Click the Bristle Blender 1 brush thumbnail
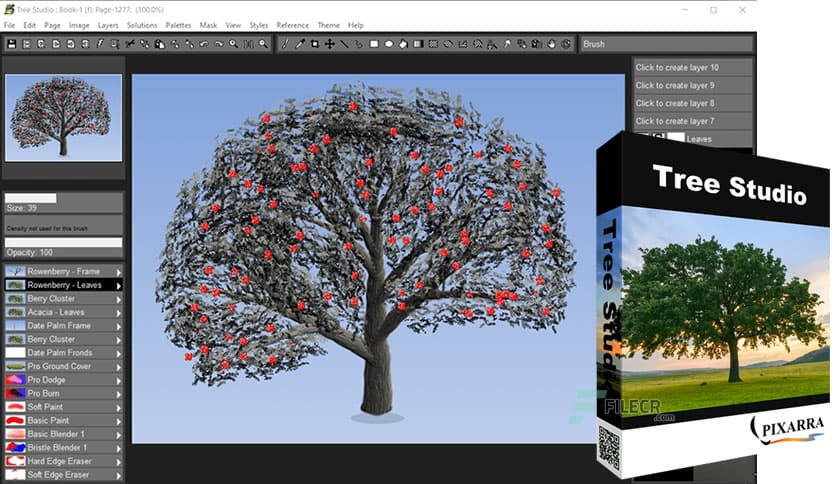 tap(15, 448)
